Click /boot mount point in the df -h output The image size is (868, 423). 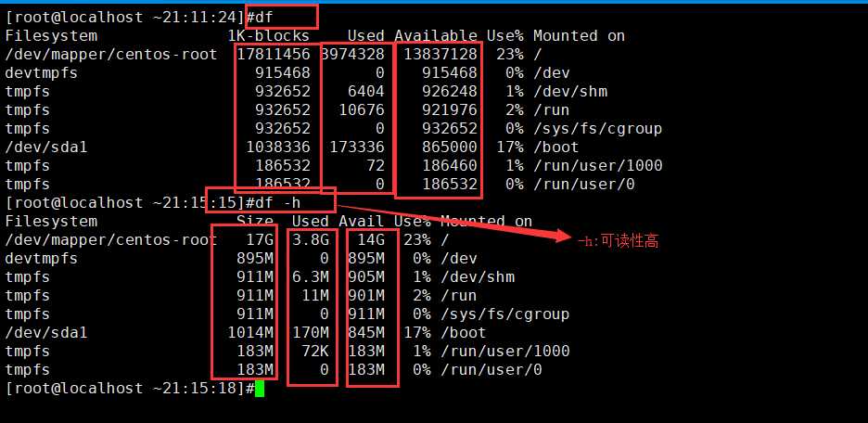tap(464, 333)
